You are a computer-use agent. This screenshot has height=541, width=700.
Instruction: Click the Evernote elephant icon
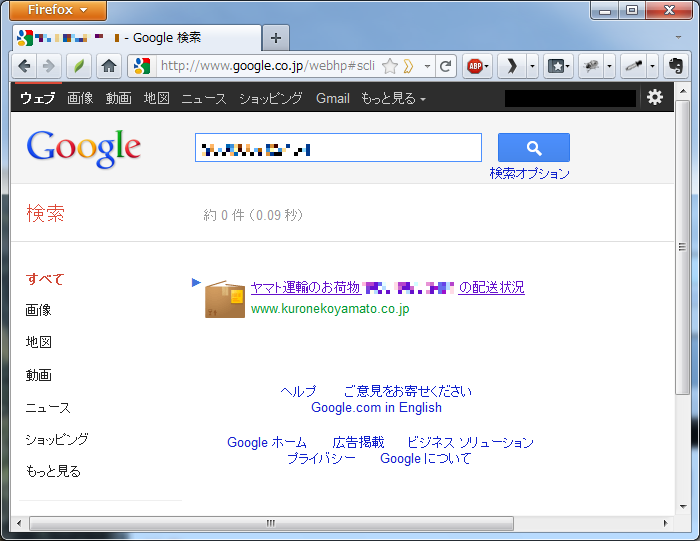[676, 67]
